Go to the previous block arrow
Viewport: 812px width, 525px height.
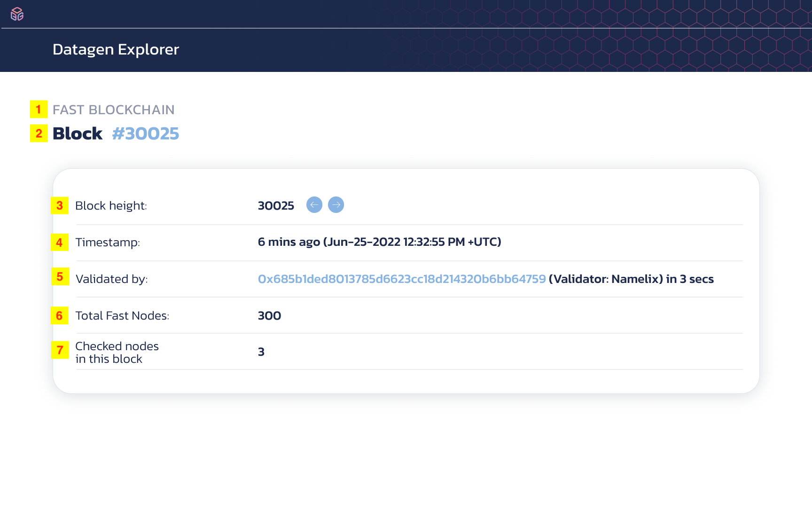coord(314,205)
